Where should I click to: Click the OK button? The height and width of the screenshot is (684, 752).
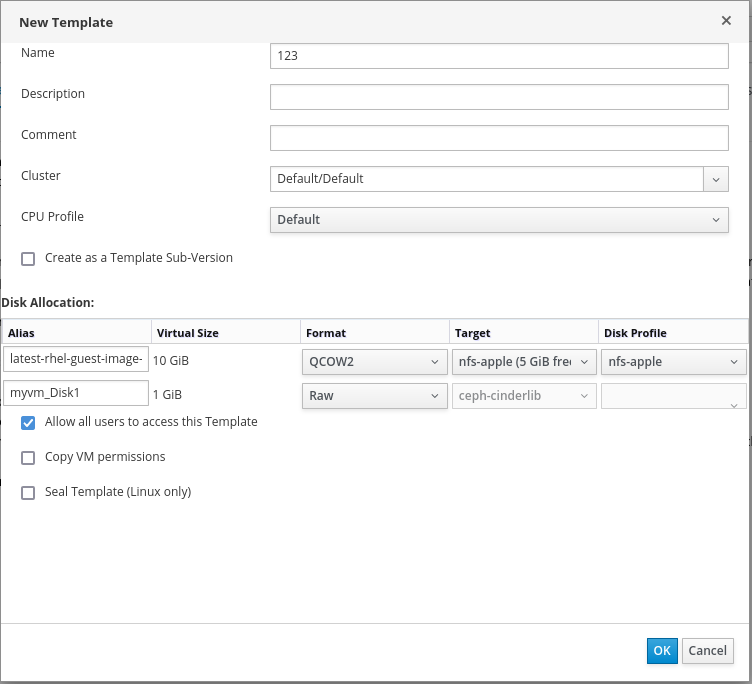click(x=662, y=650)
